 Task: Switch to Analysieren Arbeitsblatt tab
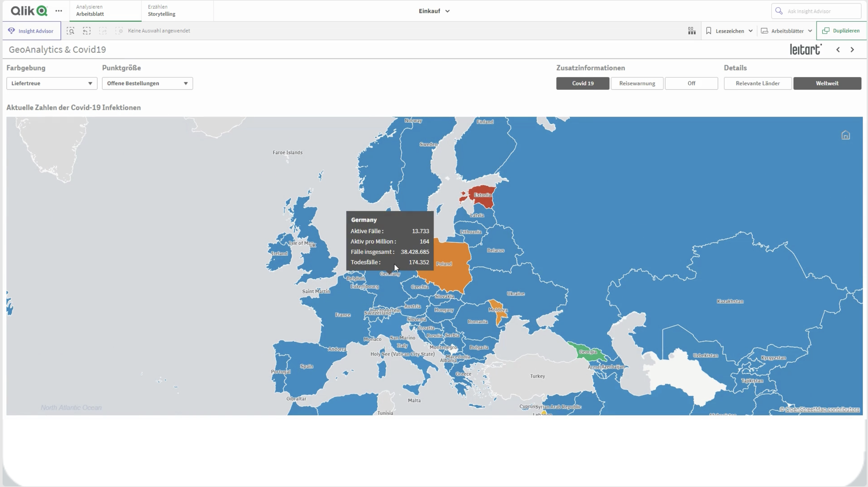105,10
